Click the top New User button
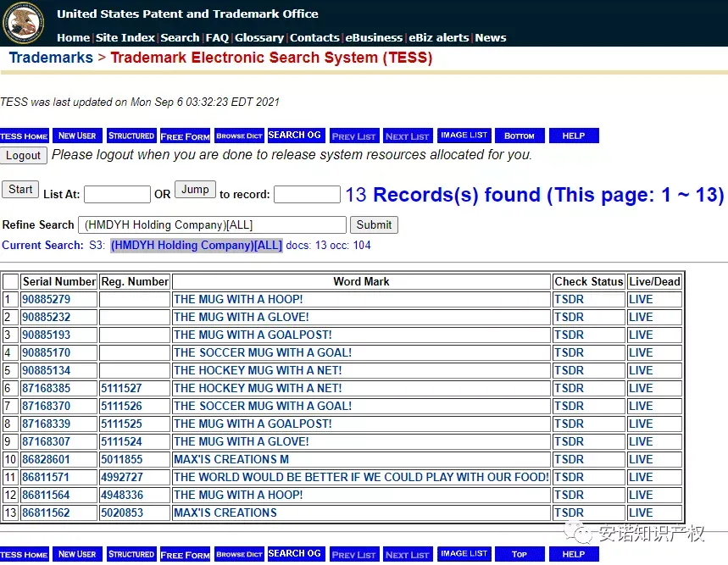Image resolution: width=728 pixels, height=565 pixels. tap(77, 136)
